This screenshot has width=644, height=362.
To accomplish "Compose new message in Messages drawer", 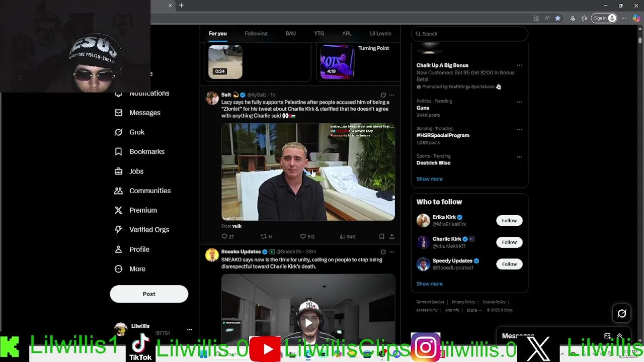I will click(x=607, y=336).
